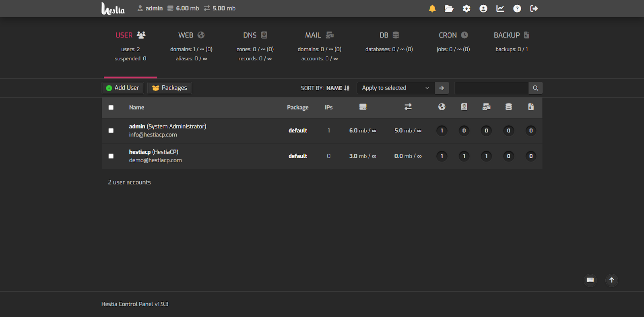Click the log out icon

[534, 8]
